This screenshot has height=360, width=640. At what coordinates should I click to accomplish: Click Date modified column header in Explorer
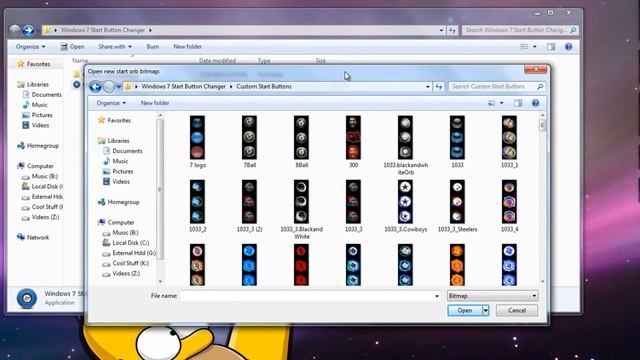[217, 60]
